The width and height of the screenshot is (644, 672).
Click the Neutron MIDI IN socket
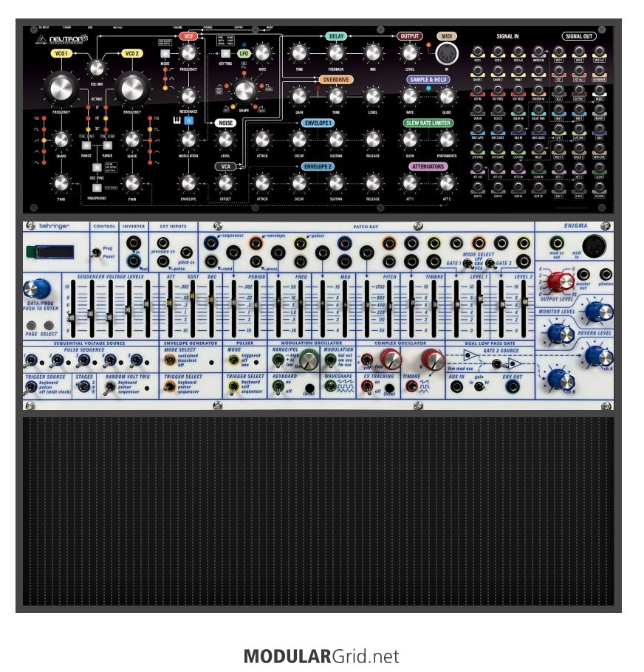[x=447, y=54]
